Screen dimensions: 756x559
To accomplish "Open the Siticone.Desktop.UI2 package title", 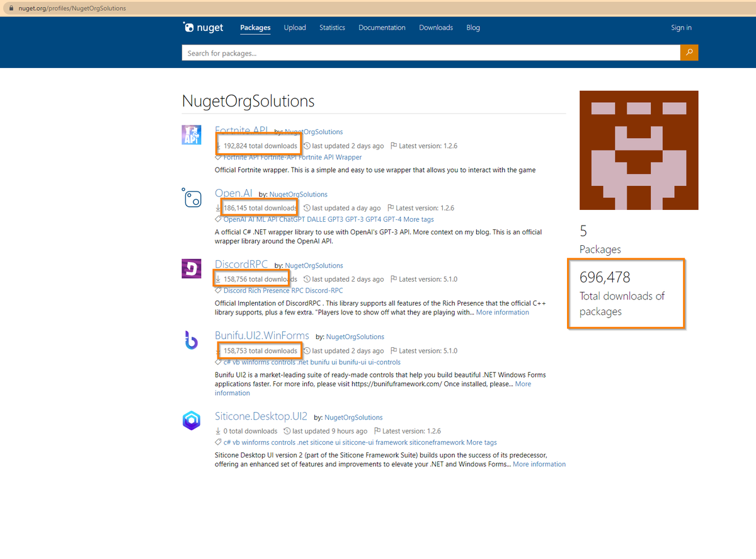I will coord(261,416).
